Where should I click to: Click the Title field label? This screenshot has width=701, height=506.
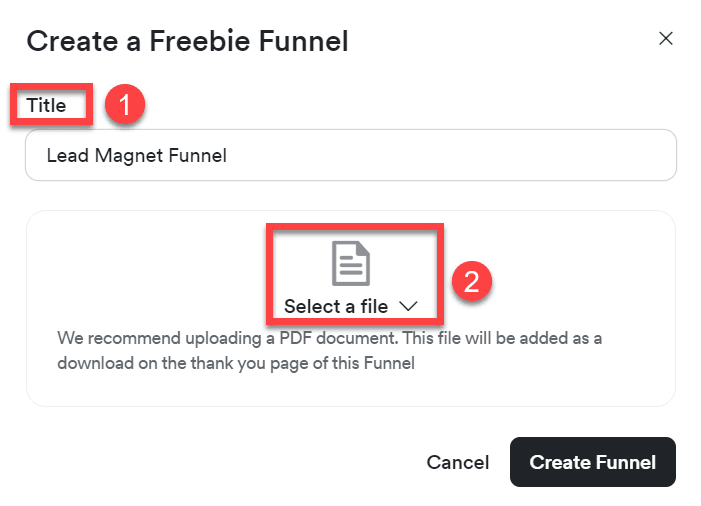click(46, 105)
